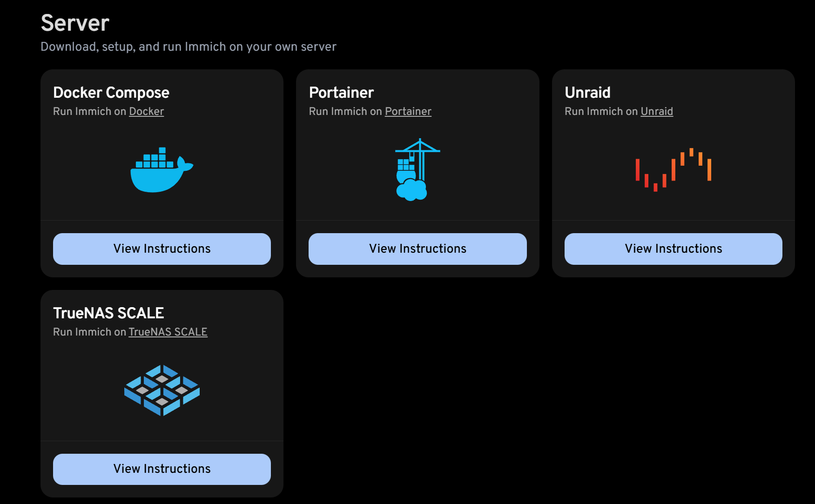Open the Portainer hyperlink
This screenshot has width=815, height=504.
408,111
